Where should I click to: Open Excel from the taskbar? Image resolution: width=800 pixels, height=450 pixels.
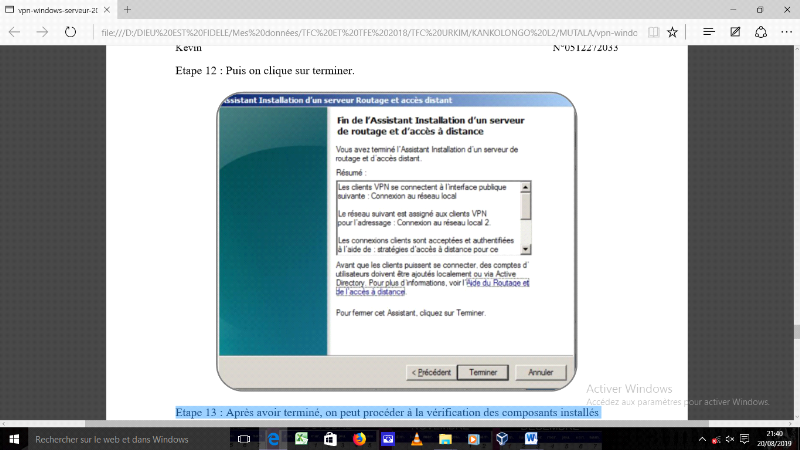coord(302,439)
